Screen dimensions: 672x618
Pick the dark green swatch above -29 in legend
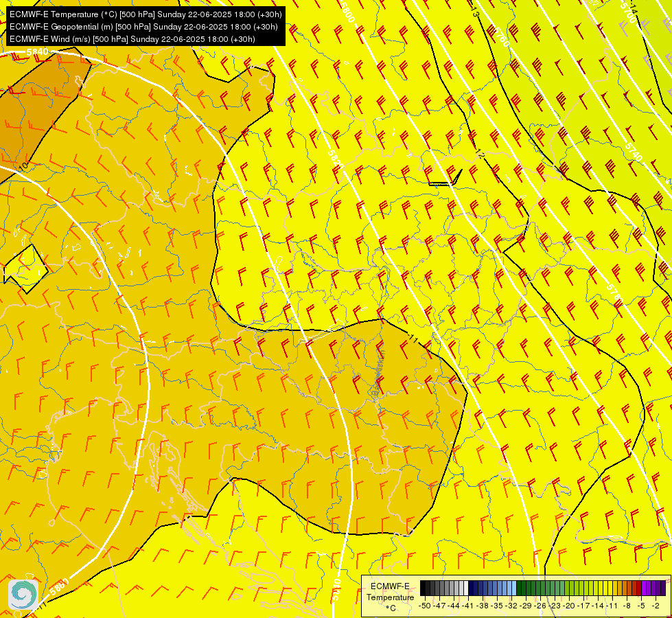click(x=524, y=588)
